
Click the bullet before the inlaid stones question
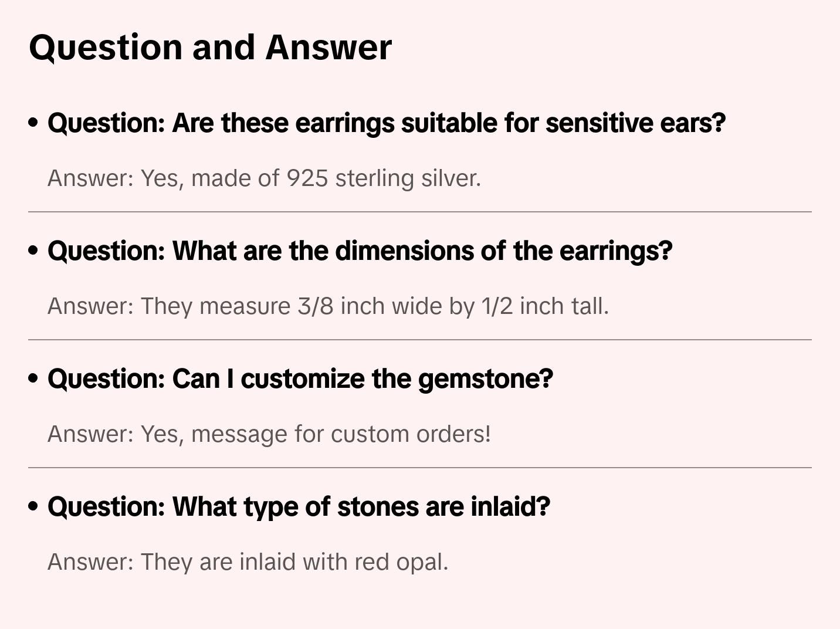coord(33,506)
